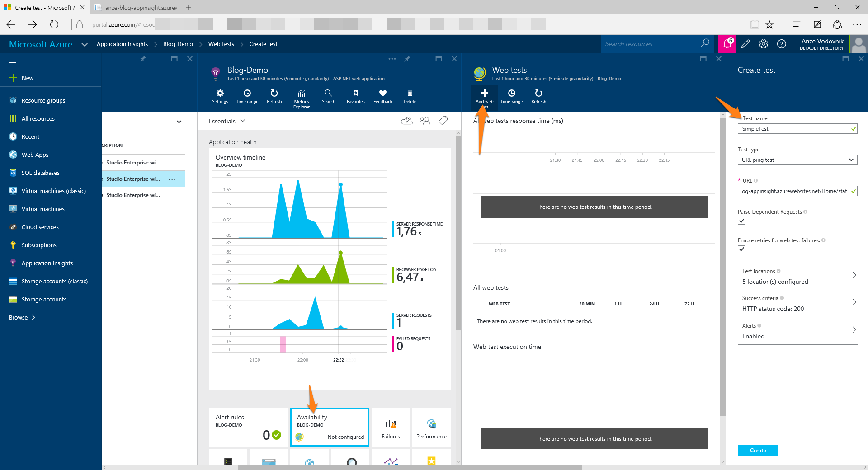Click Time range in Blog-Demo toolbar

247,96
